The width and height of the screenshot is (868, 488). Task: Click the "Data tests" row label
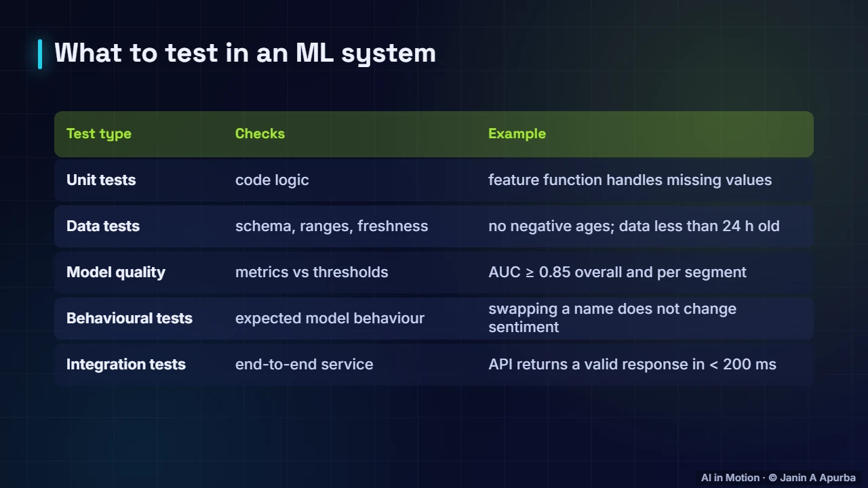click(103, 226)
